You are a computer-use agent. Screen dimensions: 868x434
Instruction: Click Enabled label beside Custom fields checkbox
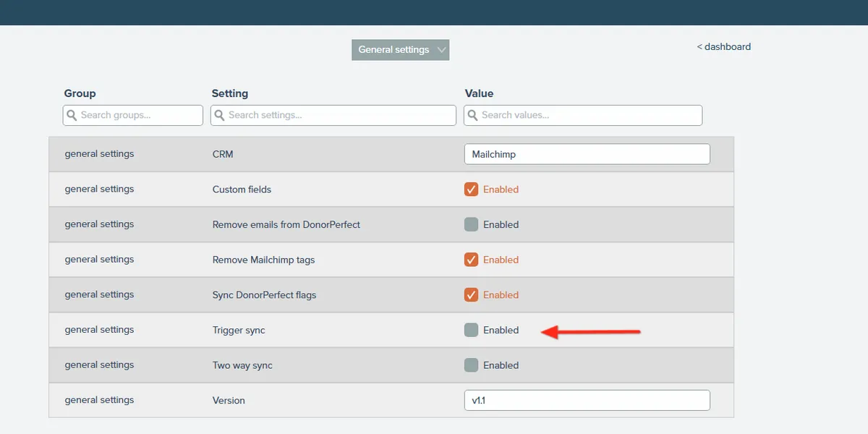(x=501, y=190)
